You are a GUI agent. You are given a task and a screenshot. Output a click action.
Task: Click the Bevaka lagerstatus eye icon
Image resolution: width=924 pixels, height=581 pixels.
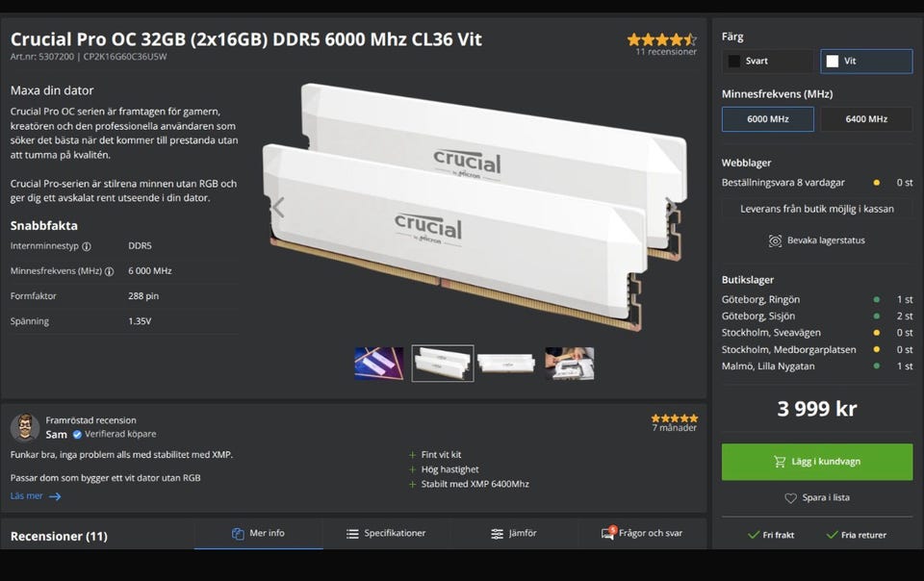tap(775, 240)
